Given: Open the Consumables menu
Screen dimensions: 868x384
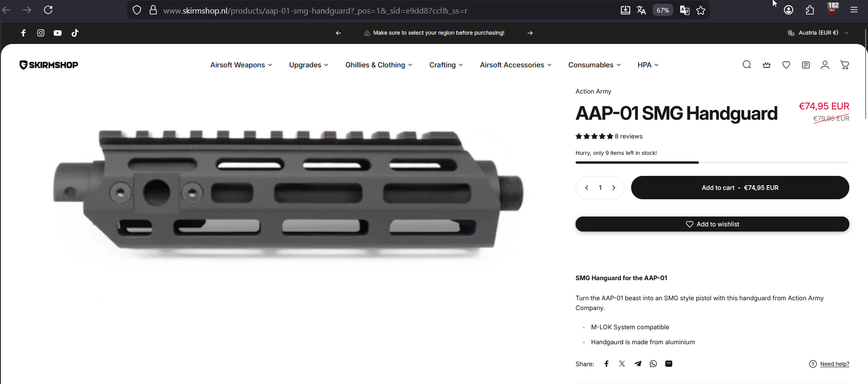Looking at the screenshot, I should pyautogui.click(x=594, y=65).
